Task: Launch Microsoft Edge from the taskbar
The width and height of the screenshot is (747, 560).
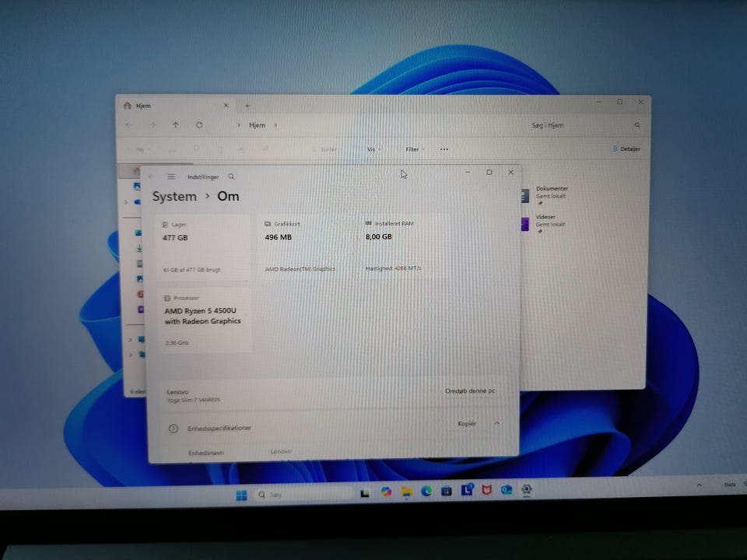Action: 426,491
